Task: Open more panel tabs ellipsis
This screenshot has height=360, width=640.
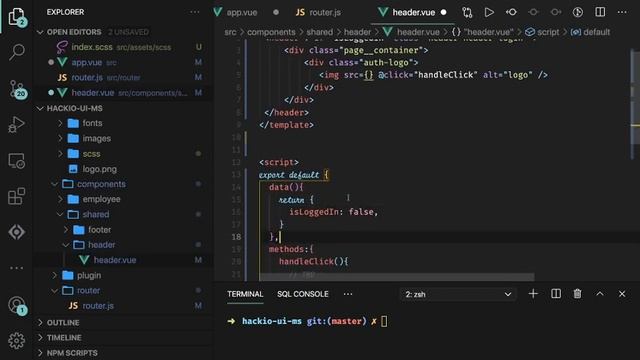Action: [348, 294]
